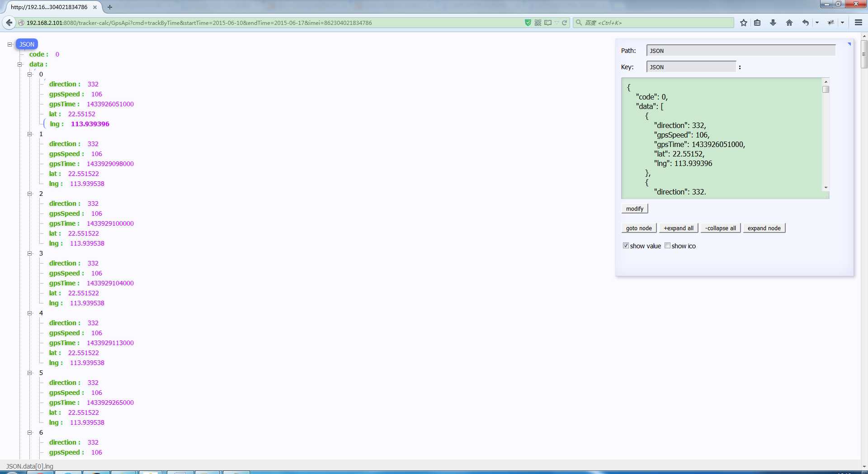The height and width of the screenshot is (474, 868).
Task: Click the direction key under item 0
Action: (65, 84)
